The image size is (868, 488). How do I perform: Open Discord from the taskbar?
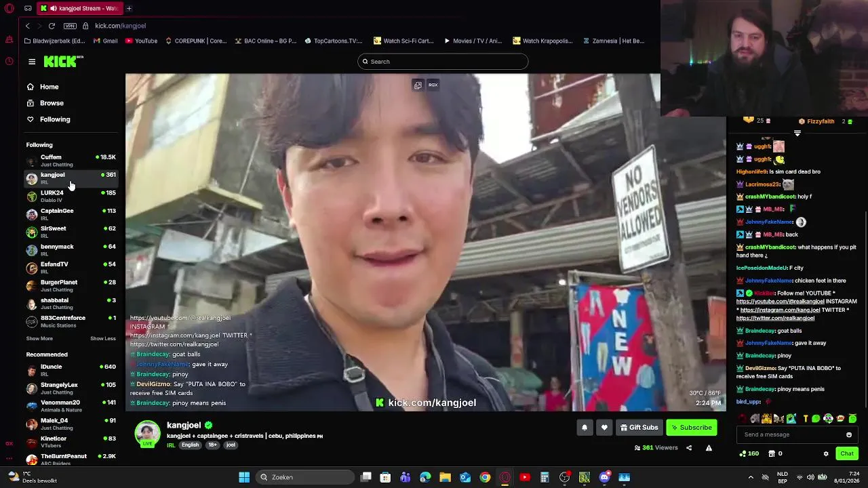pos(604,477)
